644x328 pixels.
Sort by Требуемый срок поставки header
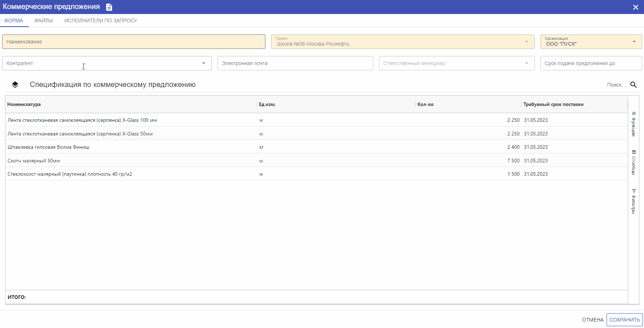point(553,105)
